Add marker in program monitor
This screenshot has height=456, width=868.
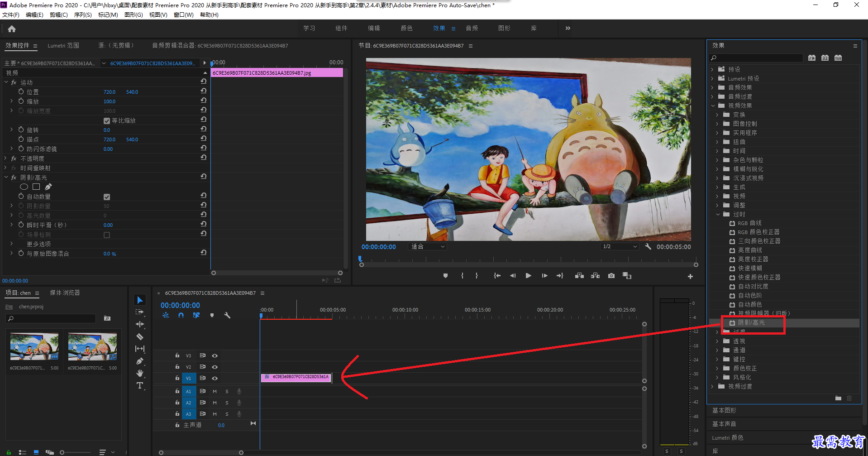pyautogui.click(x=445, y=276)
